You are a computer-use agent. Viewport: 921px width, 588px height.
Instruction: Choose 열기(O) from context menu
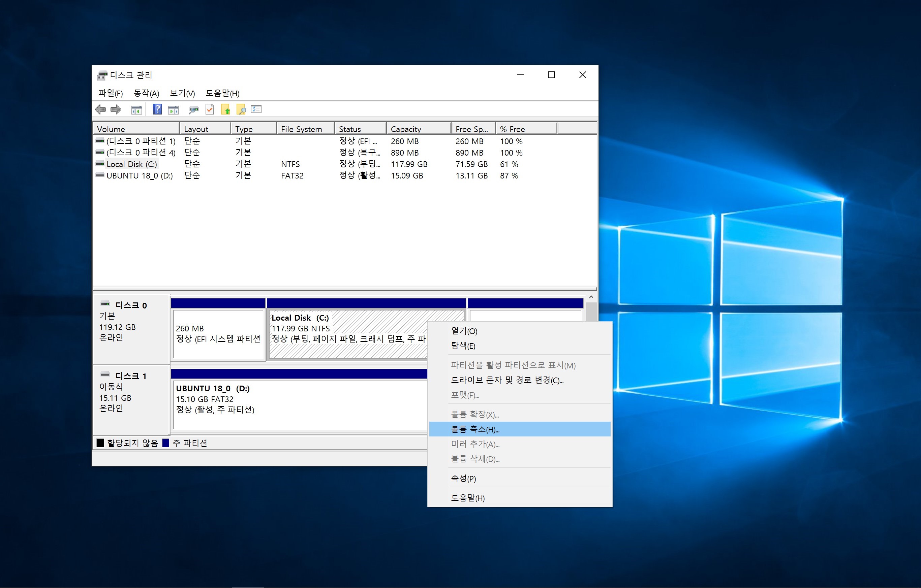(520, 331)
